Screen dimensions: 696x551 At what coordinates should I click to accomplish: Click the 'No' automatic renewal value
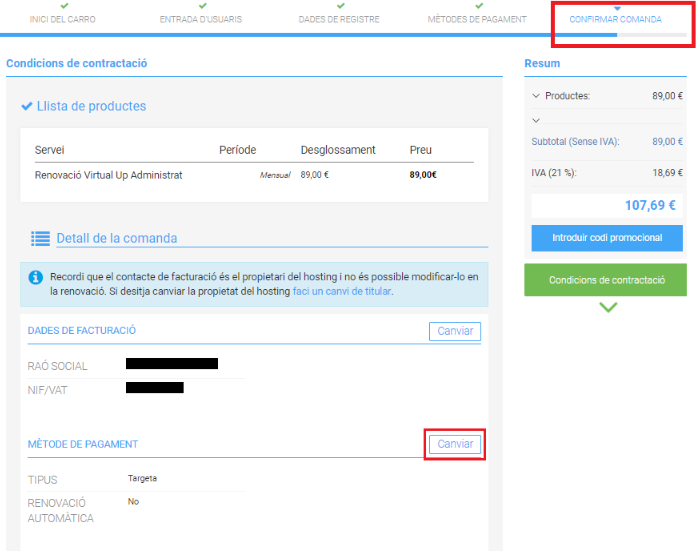[x=133, y=502]
